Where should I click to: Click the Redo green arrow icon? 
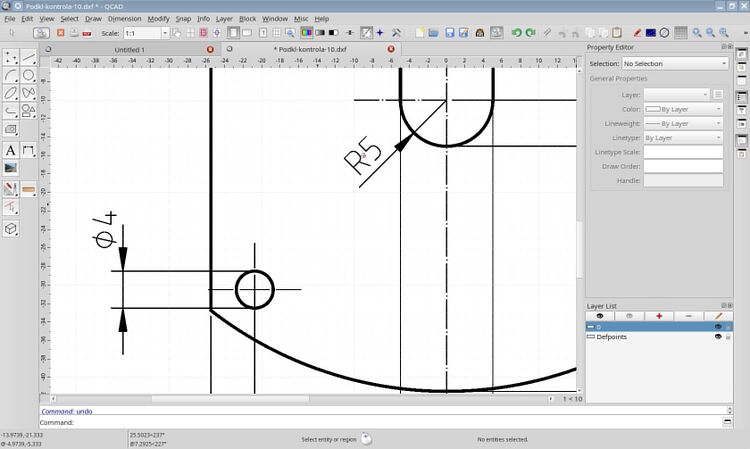click(532, 33)
